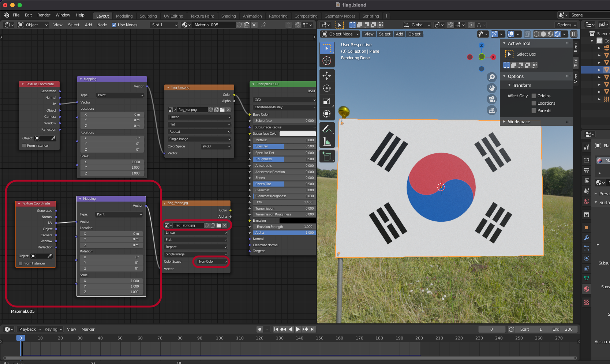
Task: Toggle From Instancer in lower Texture Coordinate
Action: pos(20,263)
